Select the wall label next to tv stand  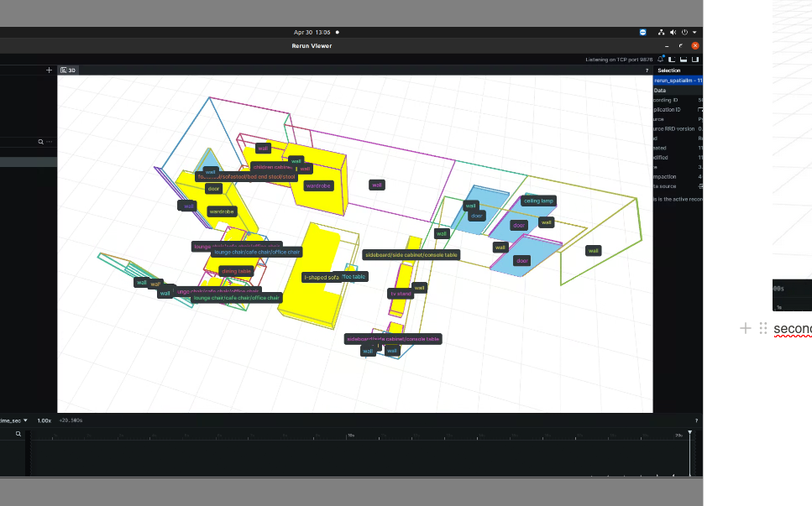pos(420,288)
